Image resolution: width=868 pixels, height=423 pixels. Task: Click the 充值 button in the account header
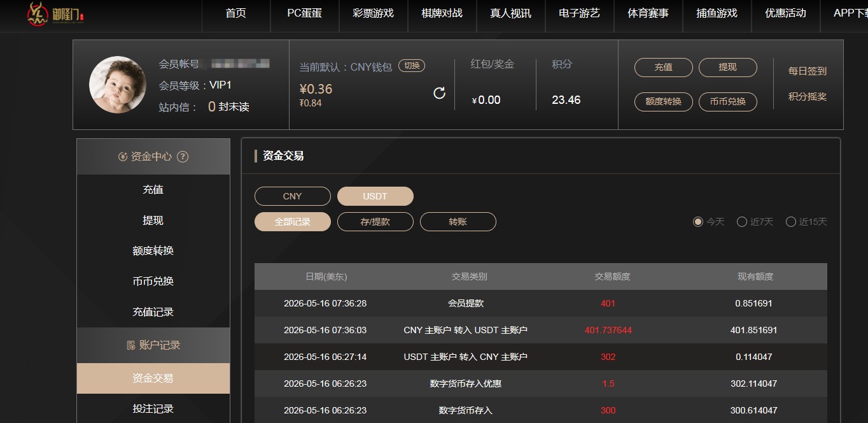(x=664, y=68)
